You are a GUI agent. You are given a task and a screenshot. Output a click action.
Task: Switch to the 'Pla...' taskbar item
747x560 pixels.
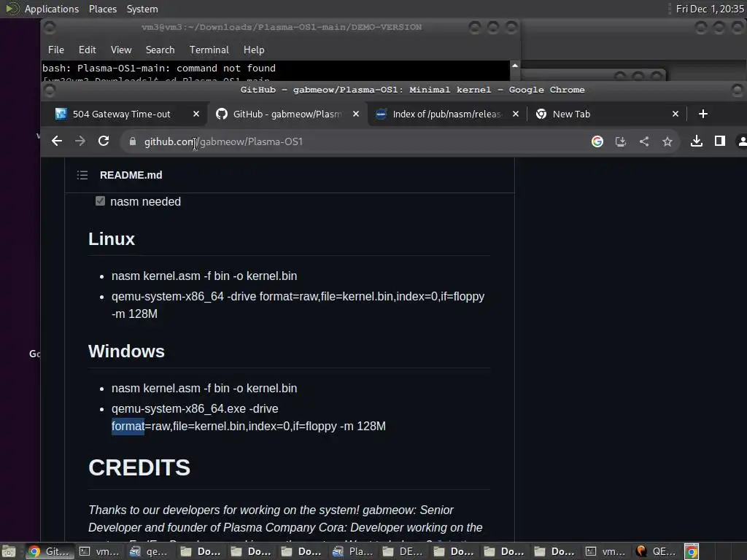[x=353, y=551]
